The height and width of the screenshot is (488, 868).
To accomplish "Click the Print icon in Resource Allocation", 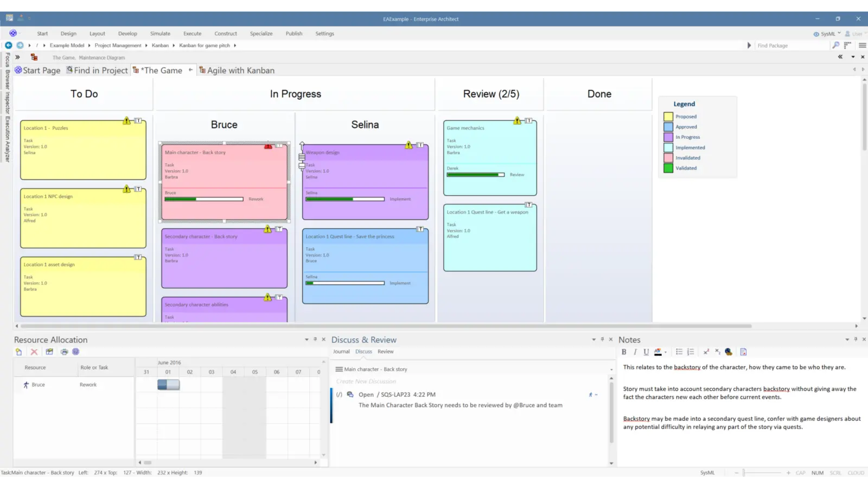I will (x=64, y=351).
